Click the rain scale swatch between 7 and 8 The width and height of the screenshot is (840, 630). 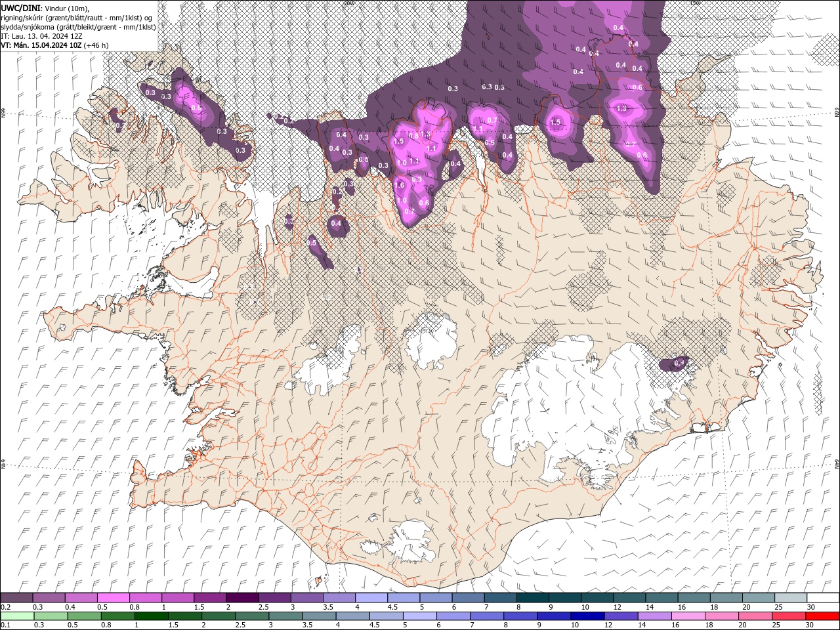487,616
